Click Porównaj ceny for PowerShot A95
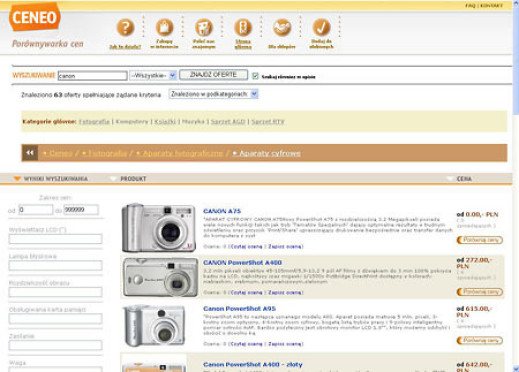Screen dimensions: 519x372 480,340
